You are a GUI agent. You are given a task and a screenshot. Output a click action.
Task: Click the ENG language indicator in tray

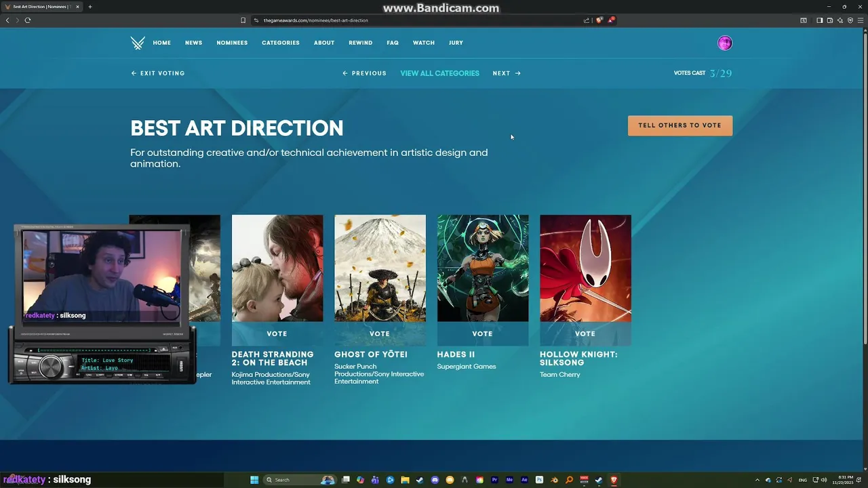click(x=803, y=480)
